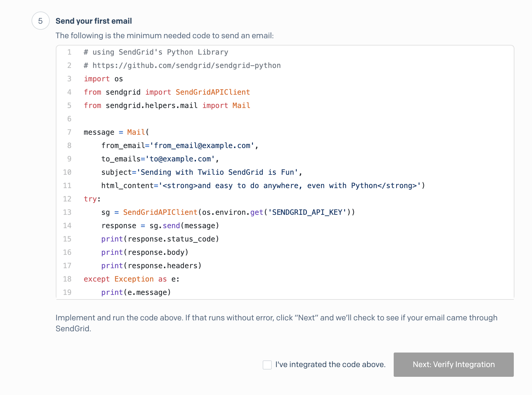Click the try keyword on line 12

click(x=90, y=199)
